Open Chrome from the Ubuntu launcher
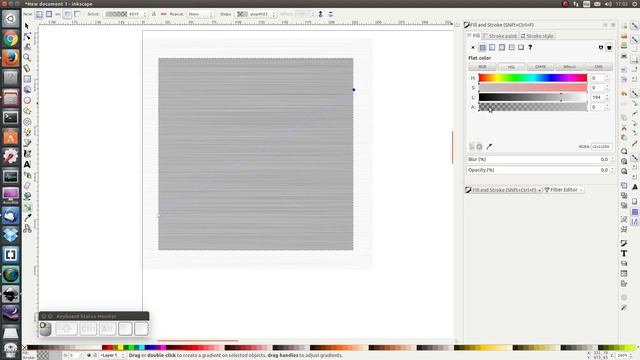This screenshot has width=640, height=360. (11, 39)
